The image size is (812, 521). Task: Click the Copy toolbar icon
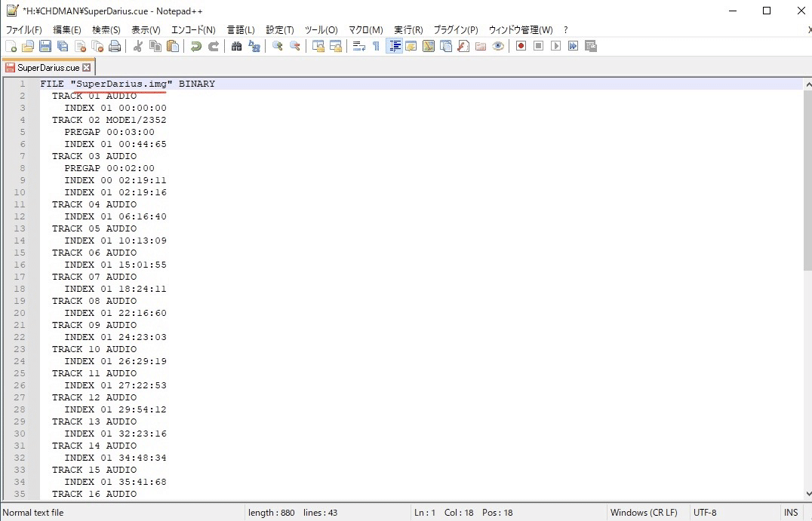pyautogui.click(x=155, y=47)
